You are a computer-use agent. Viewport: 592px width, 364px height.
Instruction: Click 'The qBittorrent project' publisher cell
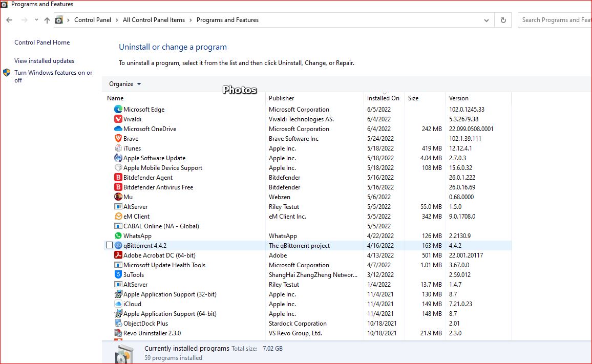(299, 246)
